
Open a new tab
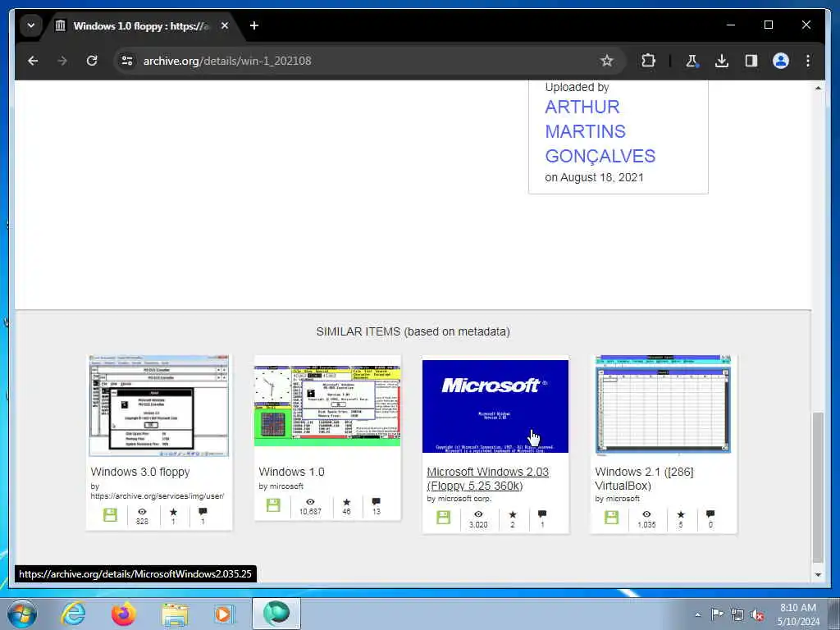click(x=254, y=25)
